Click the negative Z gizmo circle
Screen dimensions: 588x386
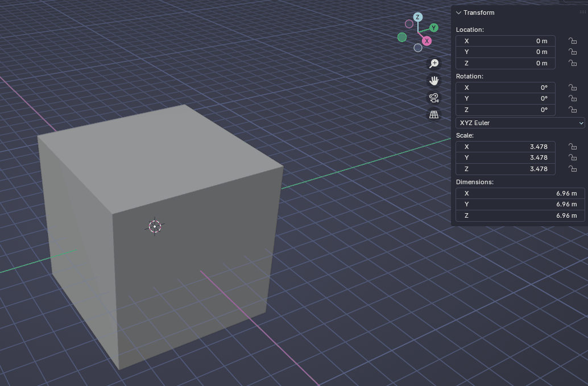(x=418, y=48)
